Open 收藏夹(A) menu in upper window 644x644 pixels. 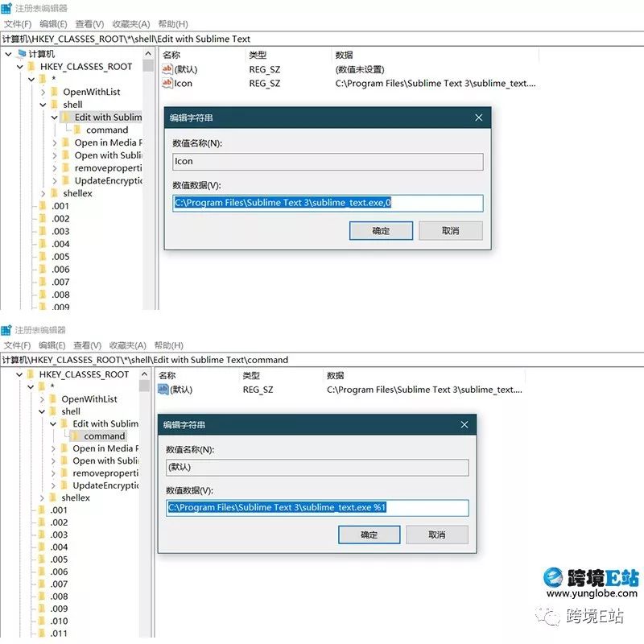131,24
